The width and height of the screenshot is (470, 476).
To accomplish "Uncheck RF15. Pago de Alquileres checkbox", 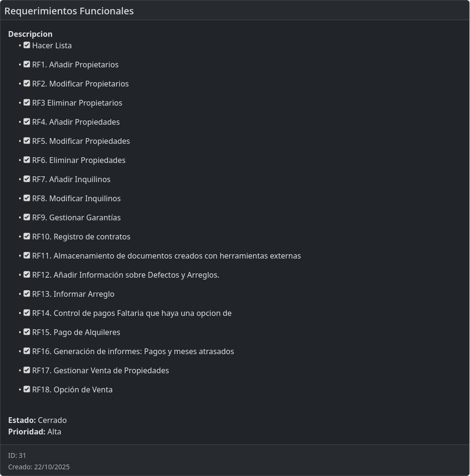I will pyautogui.click(x=27, y=332).
